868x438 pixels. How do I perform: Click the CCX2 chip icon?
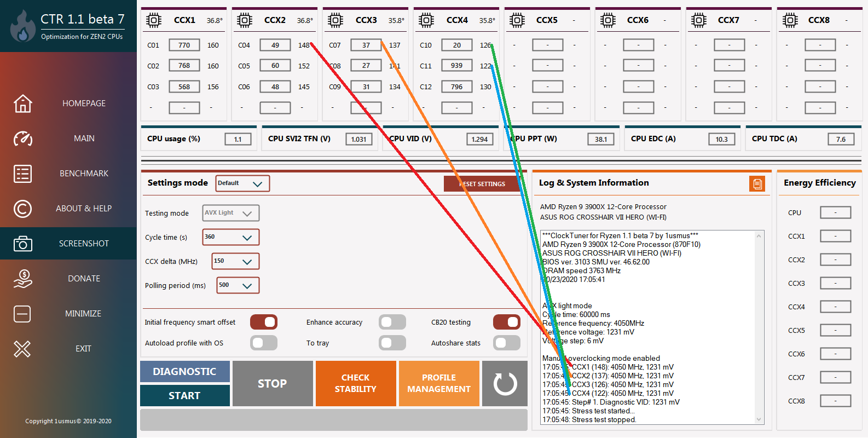[245, 20]
